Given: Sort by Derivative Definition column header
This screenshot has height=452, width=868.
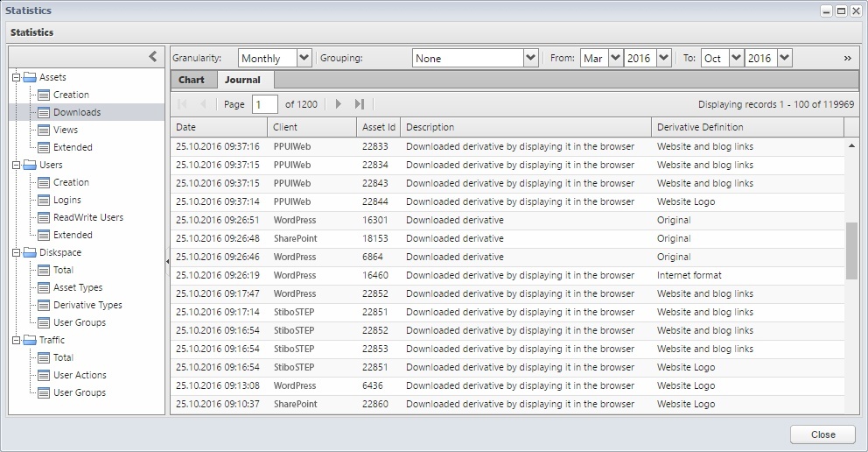Looking at the screenshot, I should tap(748, 127).
